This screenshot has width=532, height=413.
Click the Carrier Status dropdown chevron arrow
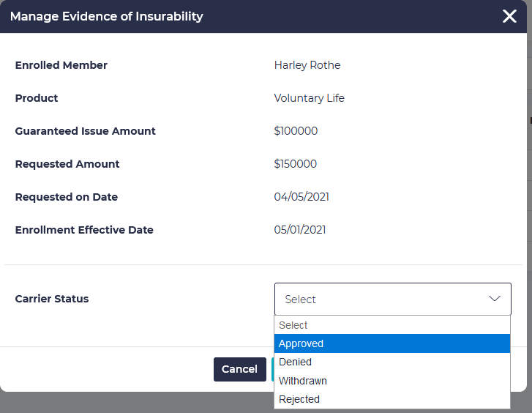[495, 299]
